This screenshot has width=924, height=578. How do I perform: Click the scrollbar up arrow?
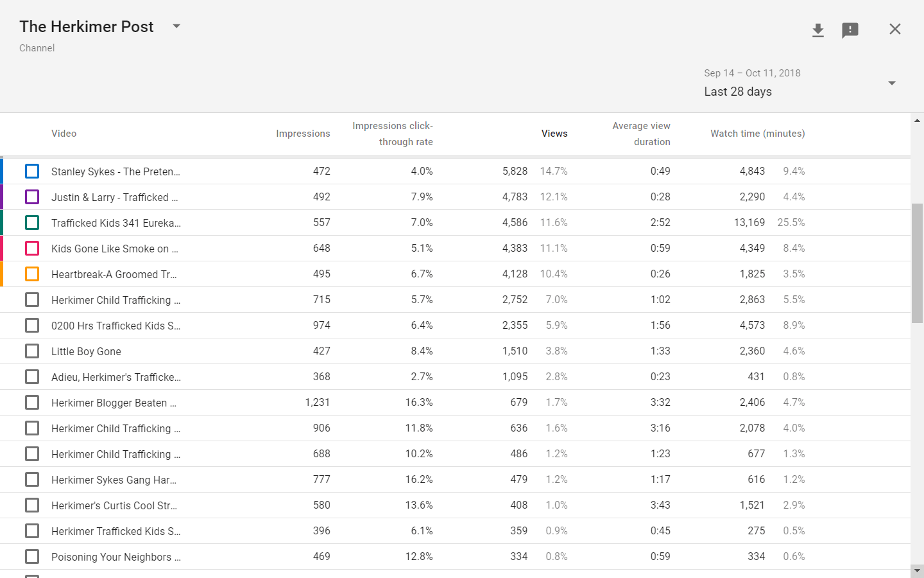(917, 120)
